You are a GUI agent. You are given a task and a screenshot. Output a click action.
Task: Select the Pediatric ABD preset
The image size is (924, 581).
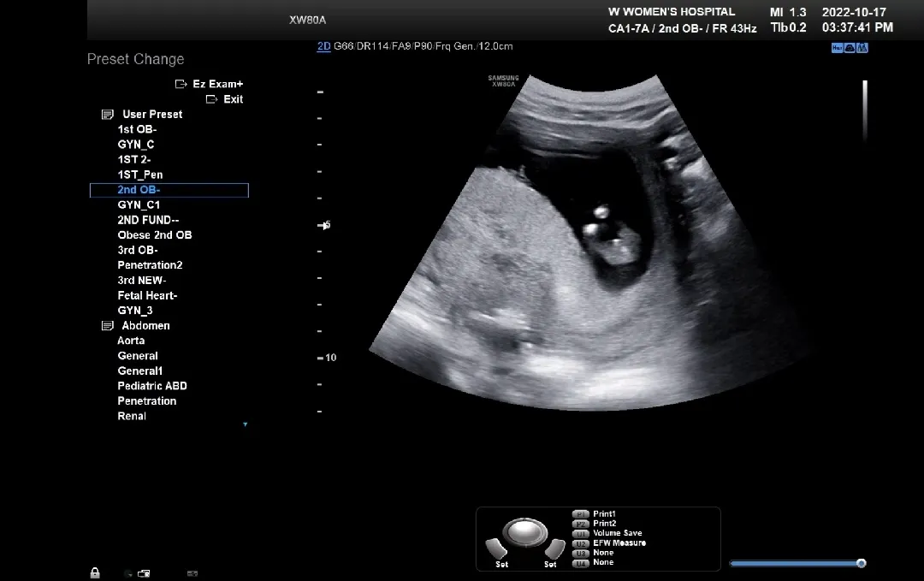[152, 386]
